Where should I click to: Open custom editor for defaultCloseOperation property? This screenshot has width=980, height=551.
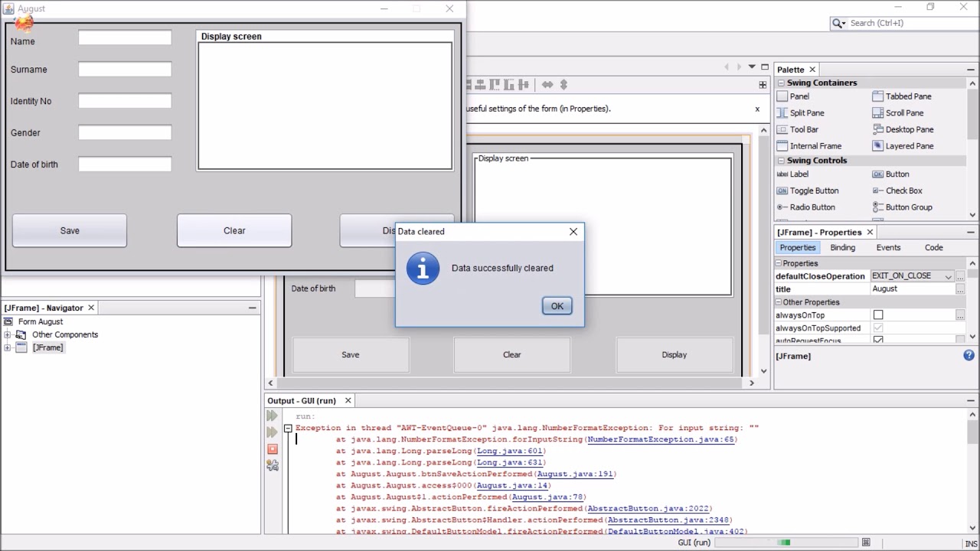point(960,276)
